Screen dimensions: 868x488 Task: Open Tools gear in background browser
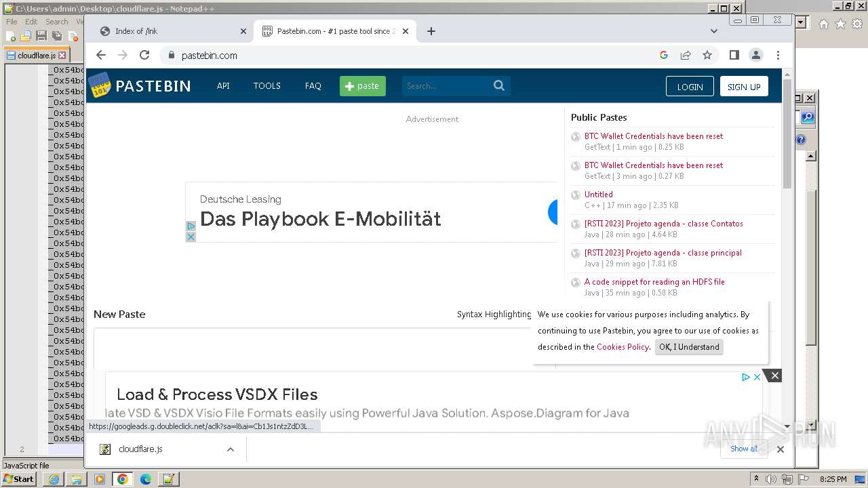click(856, 24)
